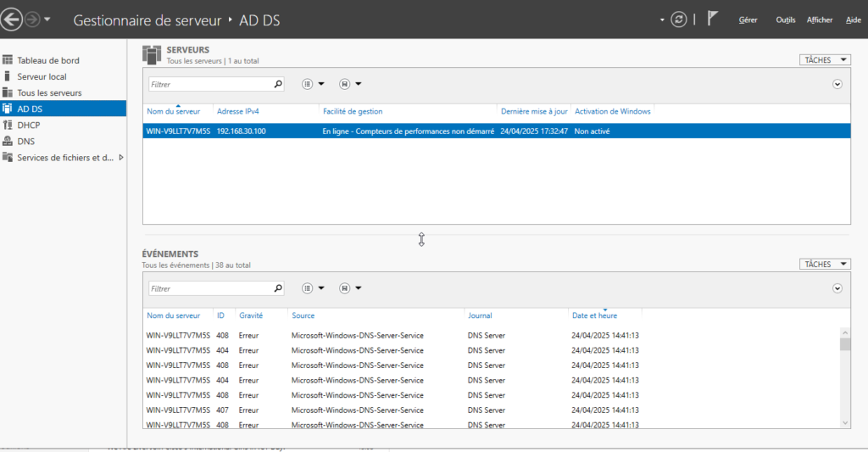Click the events list scrollbar down arrow
Image resolution: width=868 pixels, height=452 pixels.
844,421
